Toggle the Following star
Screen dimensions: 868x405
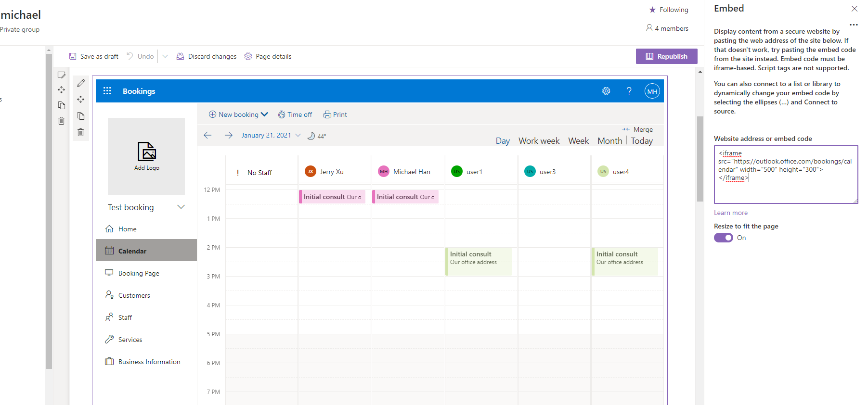click(652, 10)
